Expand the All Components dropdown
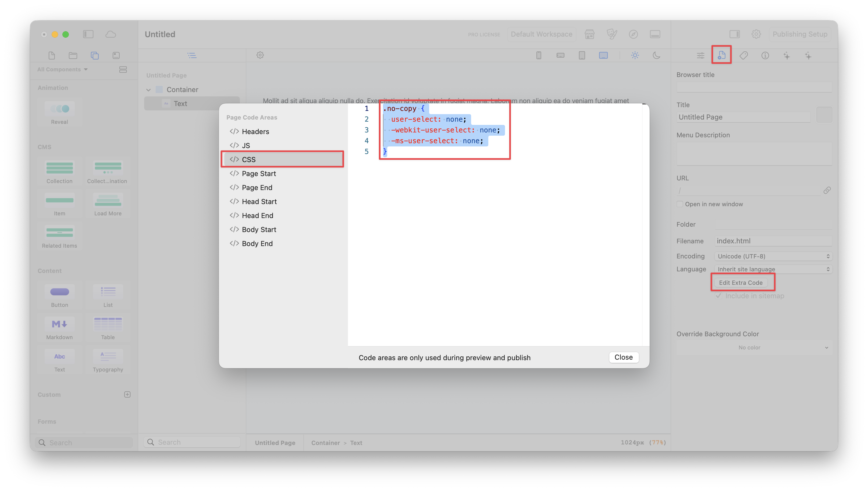 63,69
